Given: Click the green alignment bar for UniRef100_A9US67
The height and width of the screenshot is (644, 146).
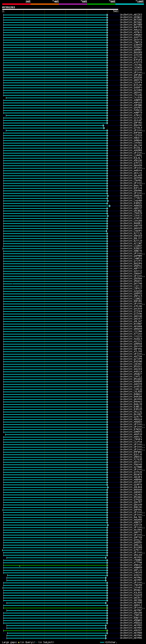Looking at the screenshot, I should coord(56,631).
